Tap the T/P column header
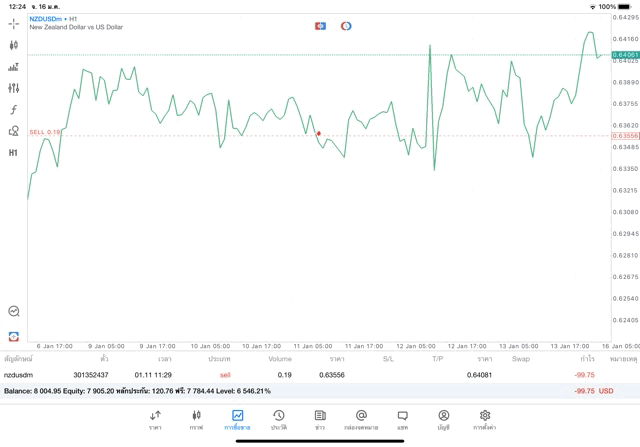640x447 pixels. [x=438, y=359]
